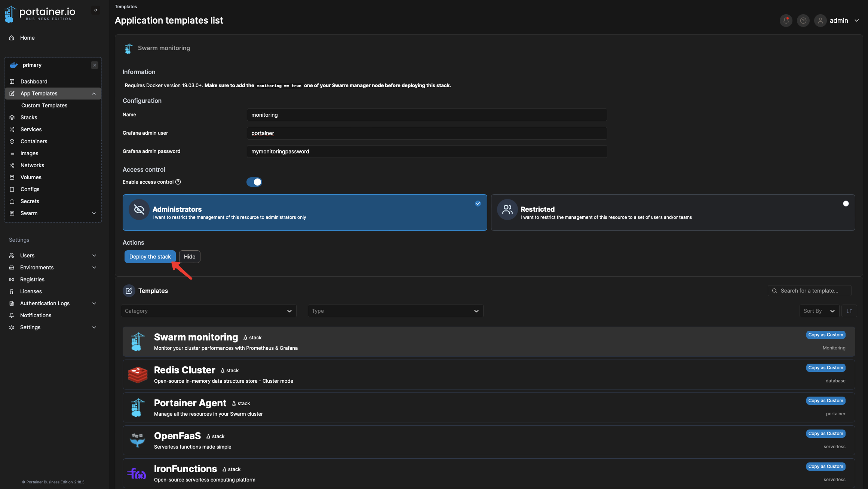
Task: Open the Containers page
Action: 53,141
